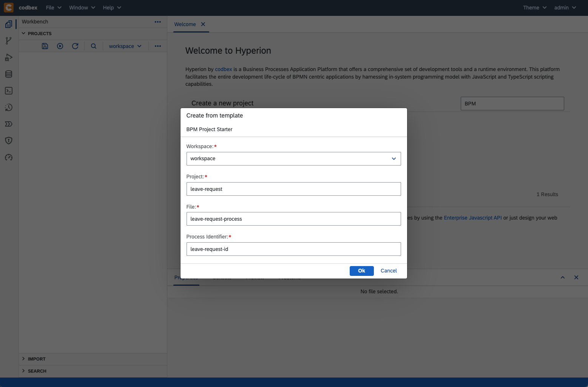
Task: Cancel the Create from template dialog
Action: pos(389,271)
